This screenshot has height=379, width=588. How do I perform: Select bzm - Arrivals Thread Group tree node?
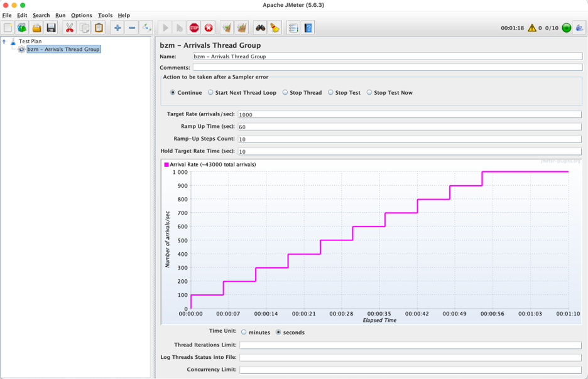[x=63, y=50]
